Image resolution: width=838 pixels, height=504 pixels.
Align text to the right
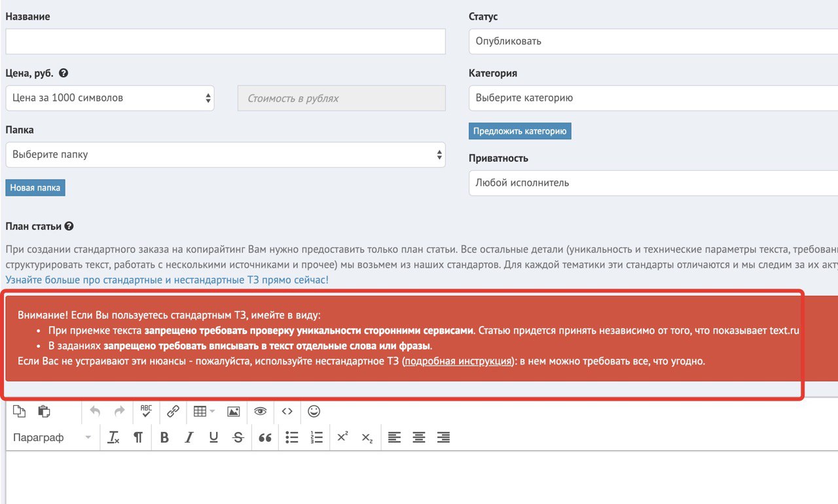pos(443,437)
